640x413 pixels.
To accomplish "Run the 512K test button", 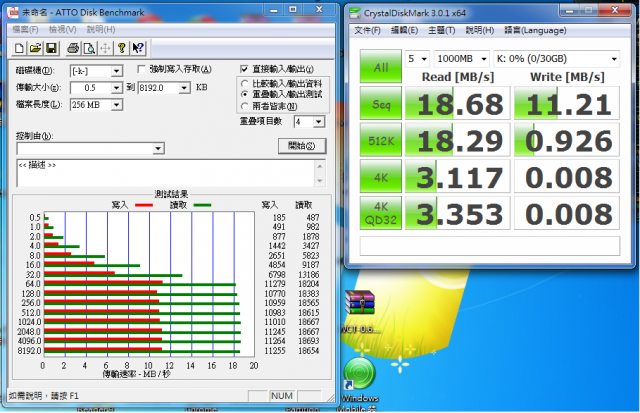I will 381,140.
